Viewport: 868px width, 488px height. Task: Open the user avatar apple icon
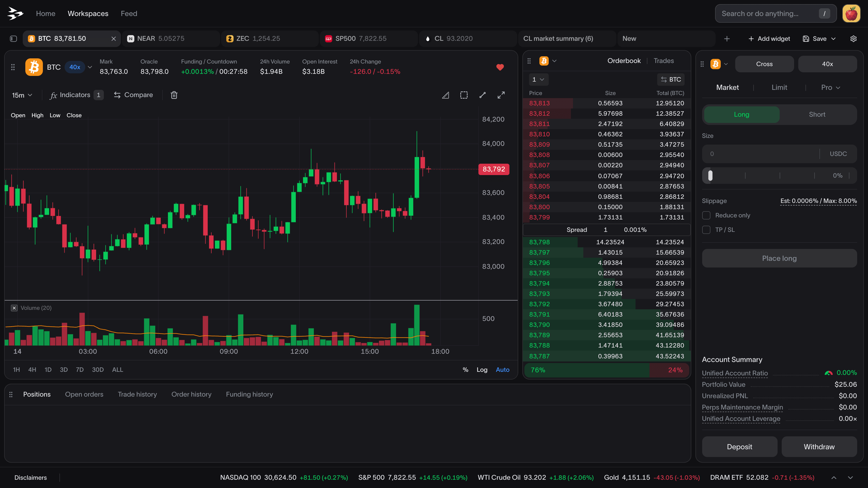click(x=851, y=13)
